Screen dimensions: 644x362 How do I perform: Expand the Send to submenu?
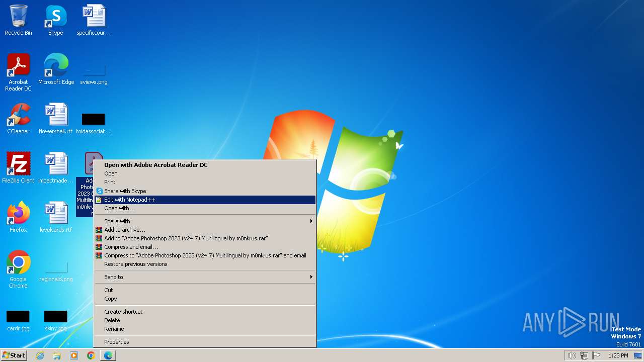click(205, 277)
